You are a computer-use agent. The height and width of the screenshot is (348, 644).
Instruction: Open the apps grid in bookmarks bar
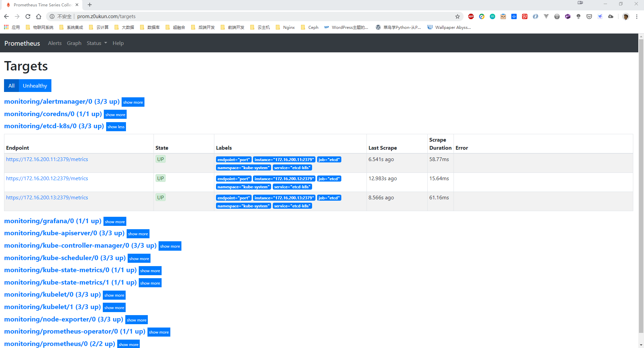6,27
